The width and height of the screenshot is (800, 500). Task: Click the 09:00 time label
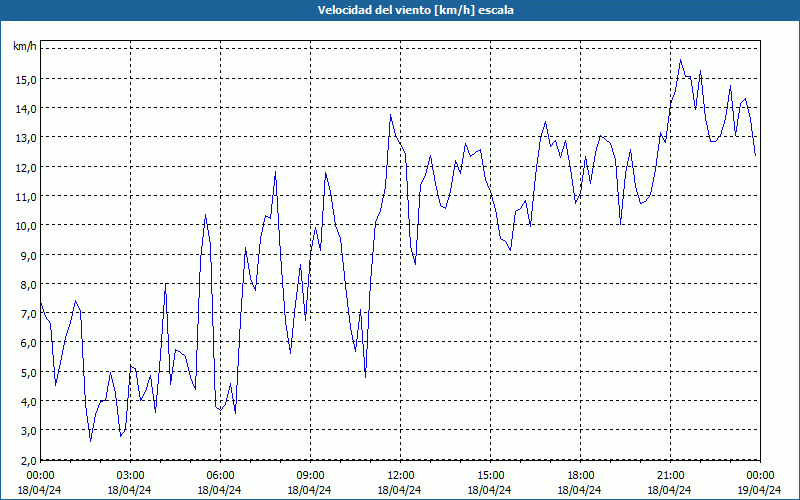tap(310, 476)
